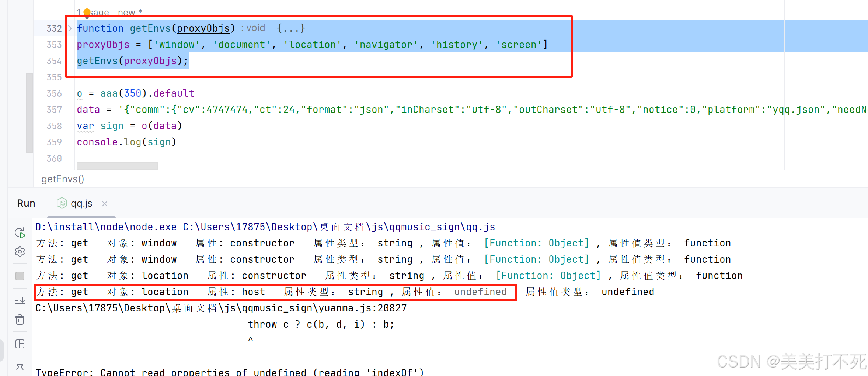Image resolution: width=868 pixels, height=376 pixels.
Task: Stop the running process
Action: (x=20, y=276)
